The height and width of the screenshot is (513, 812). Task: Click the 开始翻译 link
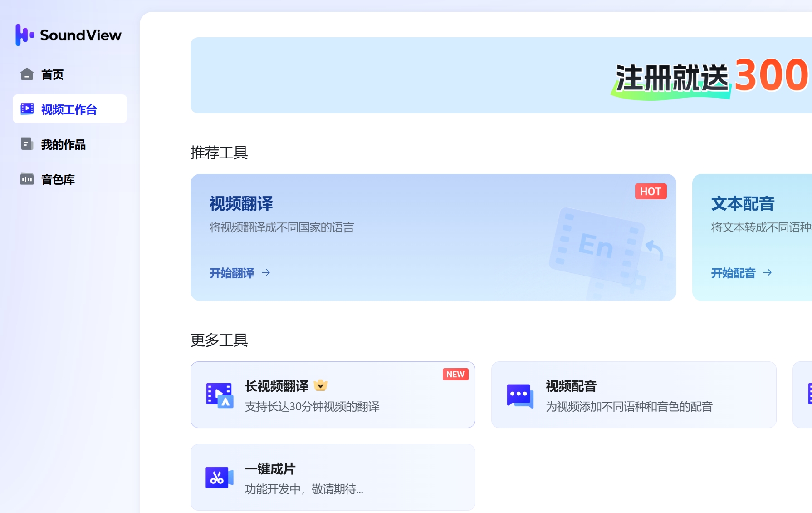pyautogui.click(x=232, y=273)
